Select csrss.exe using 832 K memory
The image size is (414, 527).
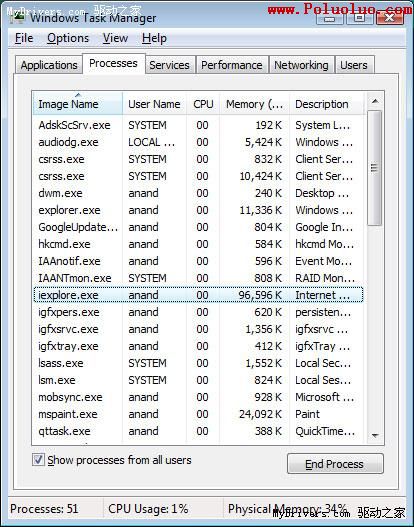coord(198,159)
